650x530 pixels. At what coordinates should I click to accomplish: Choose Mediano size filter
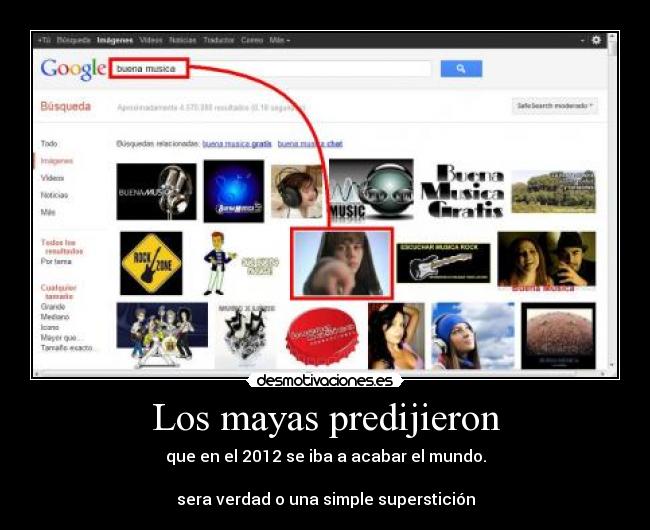(x=55, y=317)
